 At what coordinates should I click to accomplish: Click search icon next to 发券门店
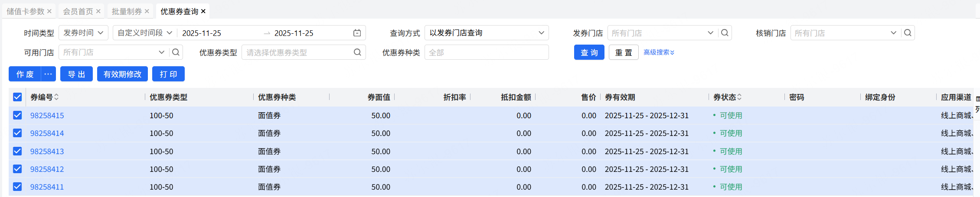point(725,33)
